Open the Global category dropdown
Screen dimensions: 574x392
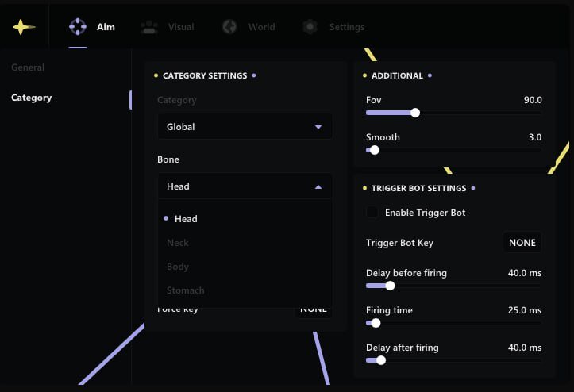click(245, 127)
